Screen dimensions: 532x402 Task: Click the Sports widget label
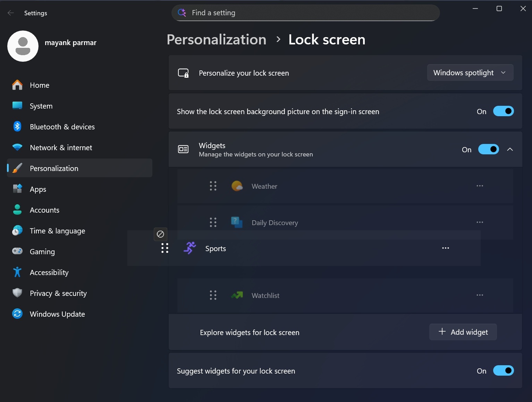click(216, 248)
